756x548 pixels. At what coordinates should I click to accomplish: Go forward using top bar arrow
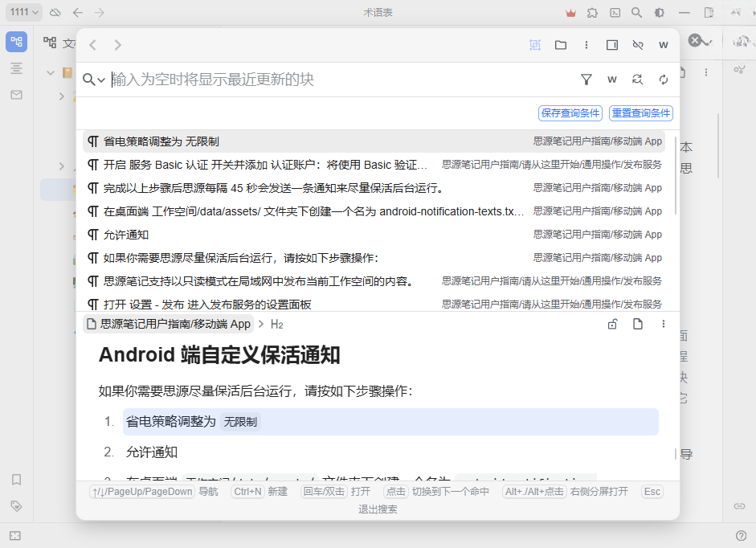pos(100,13)
